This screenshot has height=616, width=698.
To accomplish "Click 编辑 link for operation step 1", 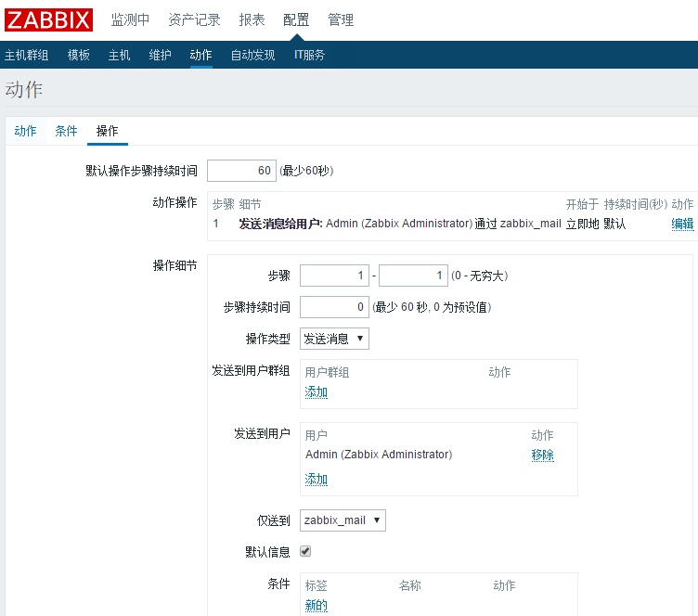I will (682, 224).
